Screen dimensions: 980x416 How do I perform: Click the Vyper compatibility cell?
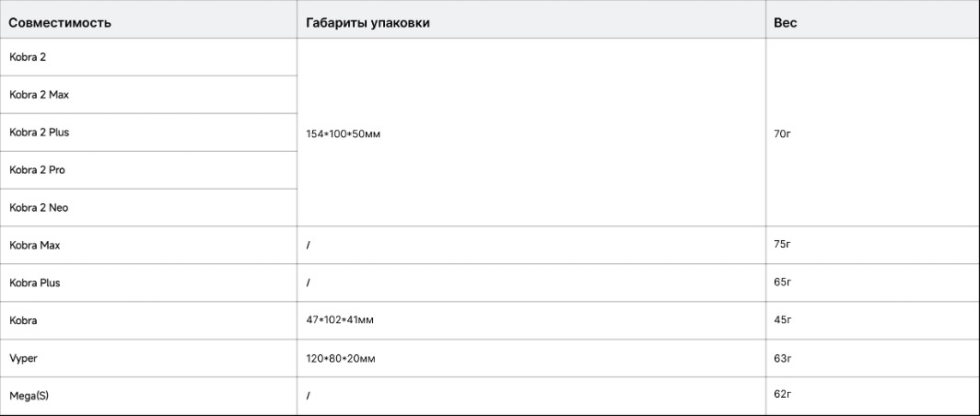click(x=23, y=358)
